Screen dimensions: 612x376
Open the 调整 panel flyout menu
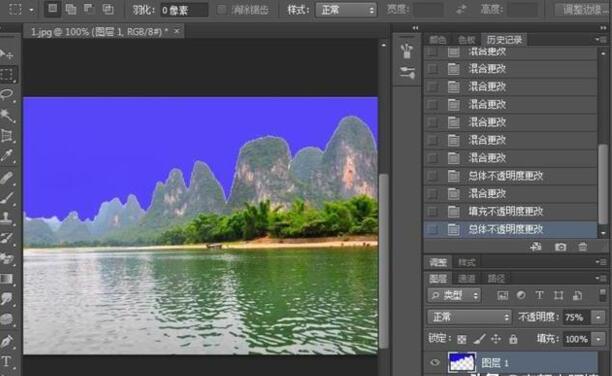(x=601, y=262)
